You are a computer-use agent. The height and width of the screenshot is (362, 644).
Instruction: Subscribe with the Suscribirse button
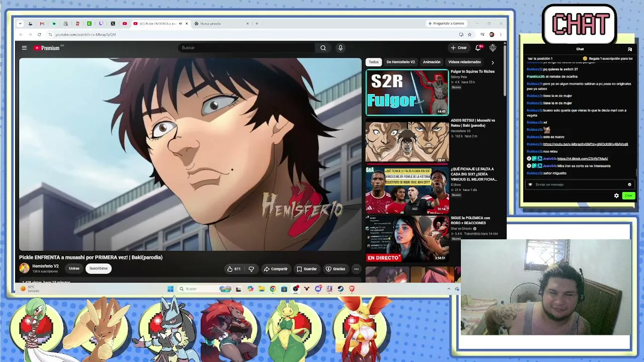pyautogui.click(x=99, y=268)
